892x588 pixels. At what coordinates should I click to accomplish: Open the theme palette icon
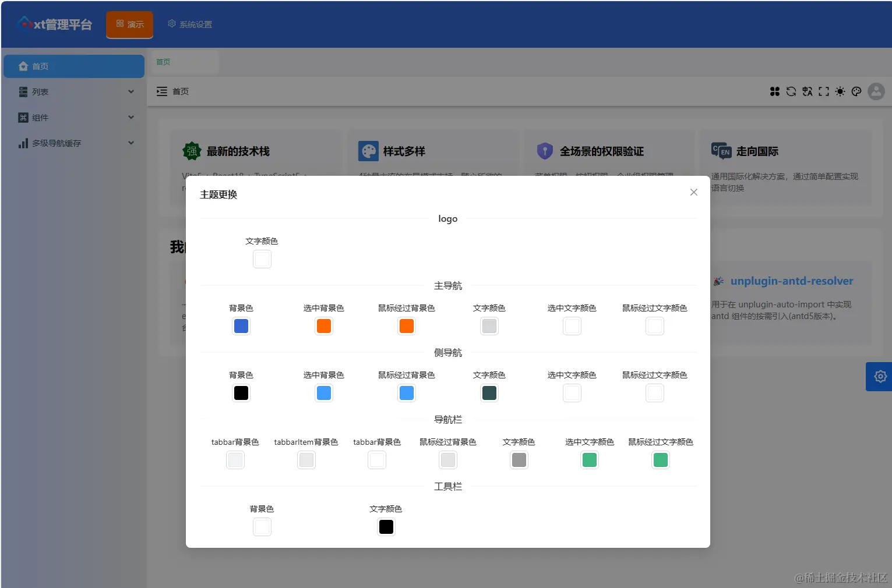(856, 91)
